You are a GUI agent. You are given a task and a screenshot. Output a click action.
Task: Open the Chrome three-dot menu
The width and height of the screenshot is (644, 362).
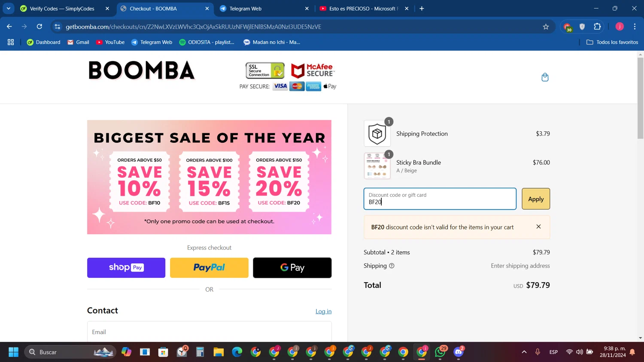click(635, 27)
